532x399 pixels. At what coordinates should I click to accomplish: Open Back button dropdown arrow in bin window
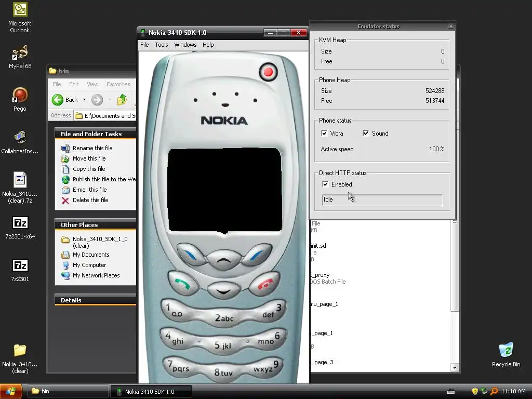85,99
